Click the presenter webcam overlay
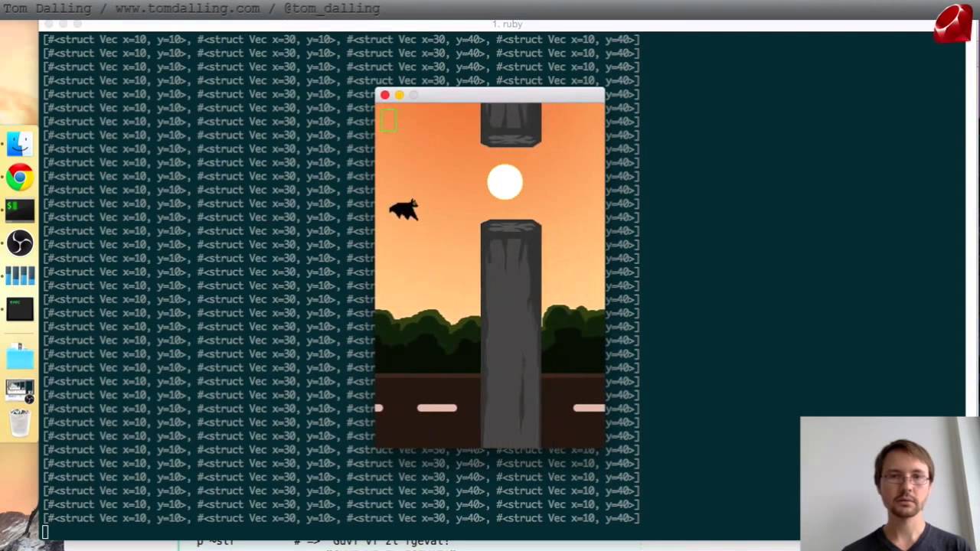 [890, 484]
